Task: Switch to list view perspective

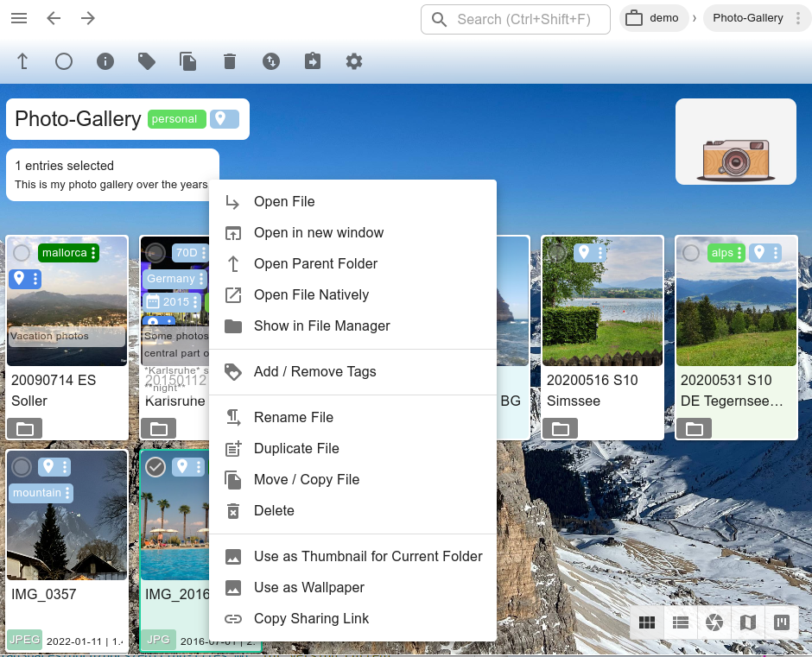Action: [x=681, y=622]
